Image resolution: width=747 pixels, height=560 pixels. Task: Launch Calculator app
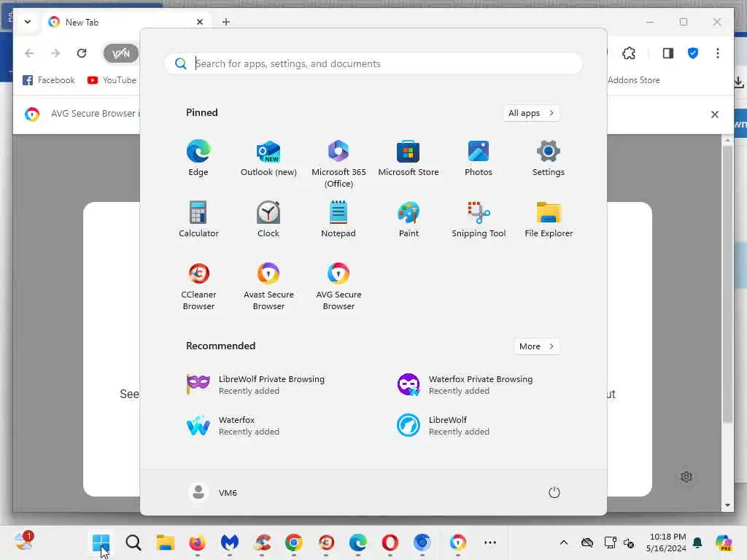(x=198, y=219)
